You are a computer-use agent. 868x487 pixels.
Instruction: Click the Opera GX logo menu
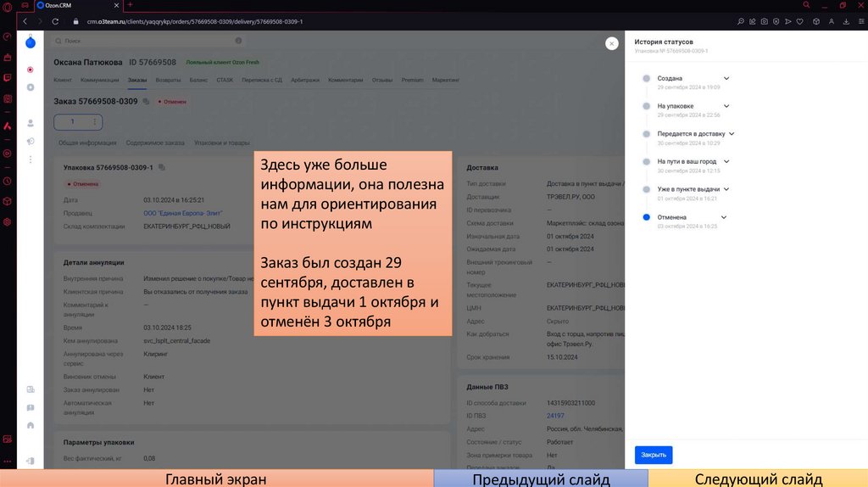[x=7, y=7]
